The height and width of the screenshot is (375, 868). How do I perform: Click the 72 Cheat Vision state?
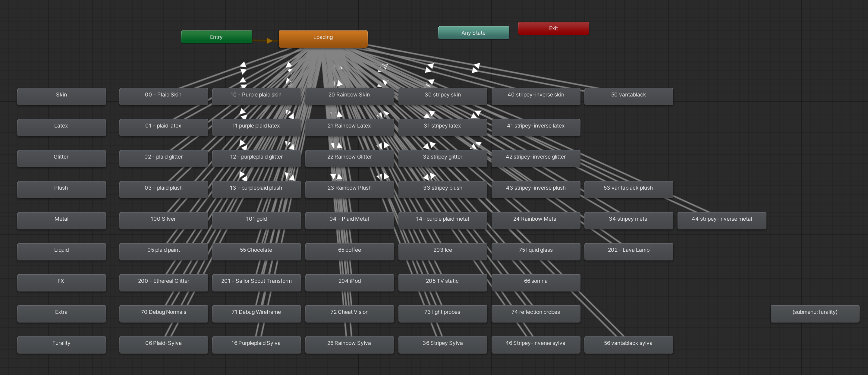[x=349, y=312]
